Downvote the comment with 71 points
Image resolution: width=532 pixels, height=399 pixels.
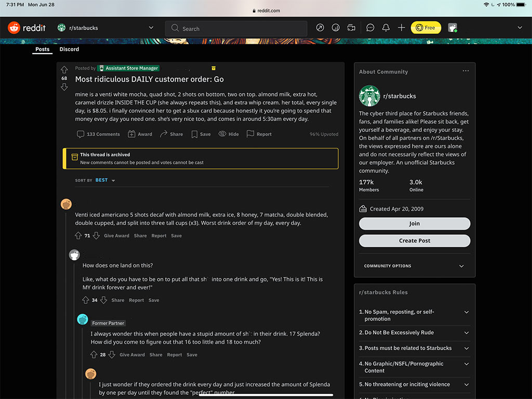coord(96,235)
